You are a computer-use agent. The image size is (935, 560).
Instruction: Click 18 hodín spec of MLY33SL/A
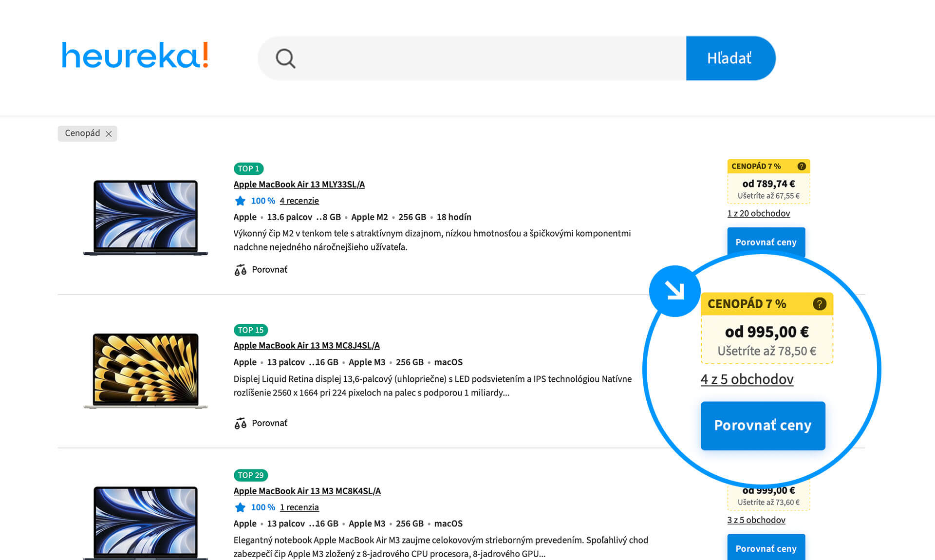454,217
